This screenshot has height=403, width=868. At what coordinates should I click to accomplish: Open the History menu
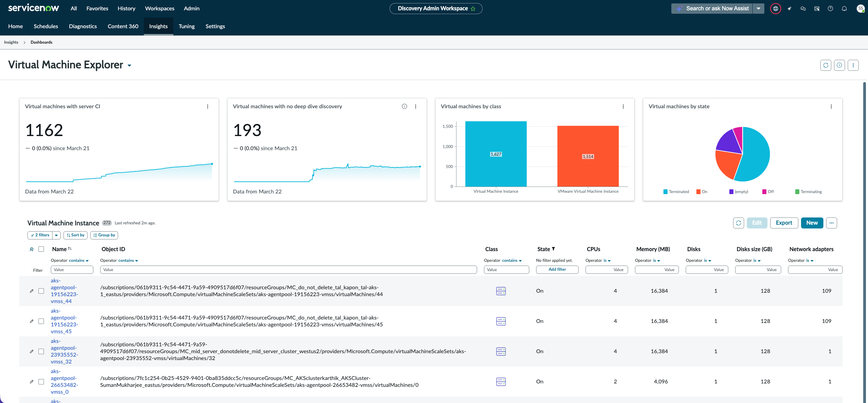coord(126,9)
